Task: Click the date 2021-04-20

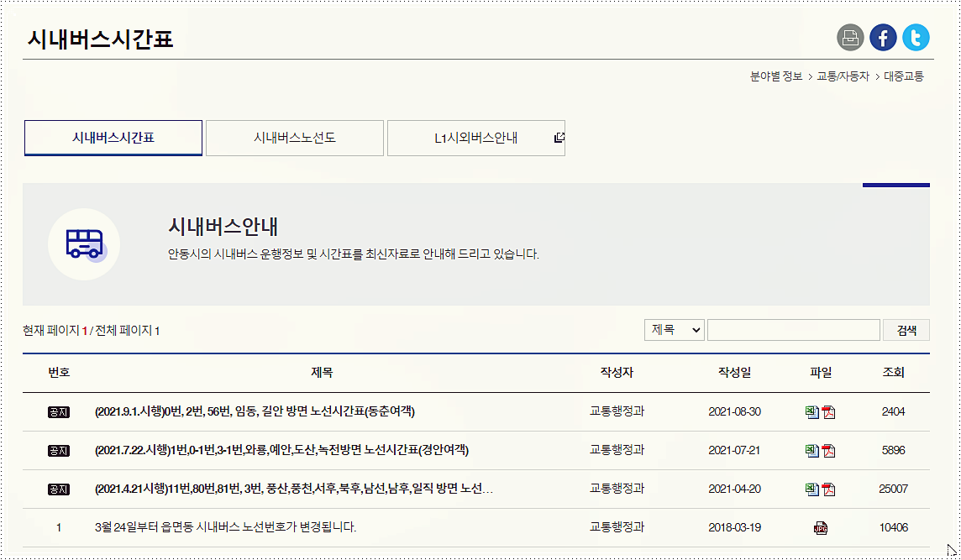Action: pos(734,489)
